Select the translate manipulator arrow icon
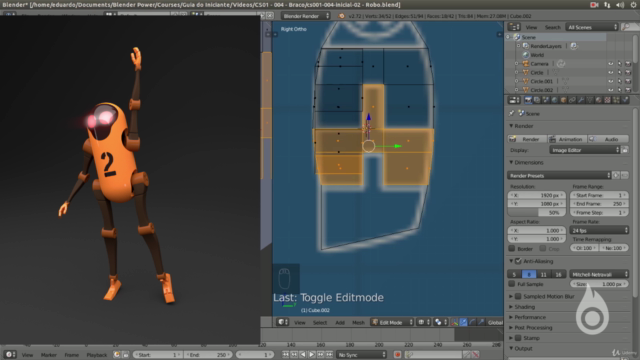 coord(463,322)
